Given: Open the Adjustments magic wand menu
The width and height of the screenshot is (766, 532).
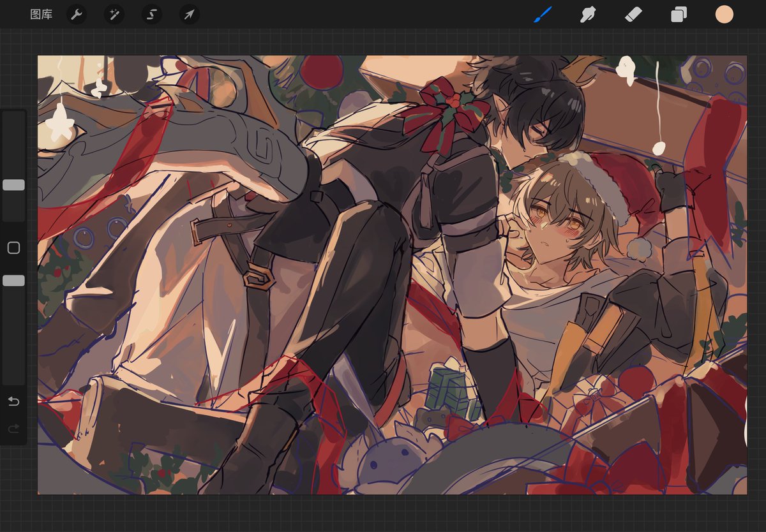Looking at the screenshot, I should click(114, 15).
